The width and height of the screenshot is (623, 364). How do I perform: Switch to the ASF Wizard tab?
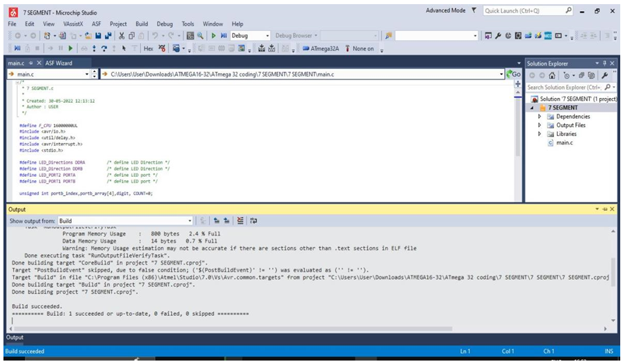pos(59,63)
